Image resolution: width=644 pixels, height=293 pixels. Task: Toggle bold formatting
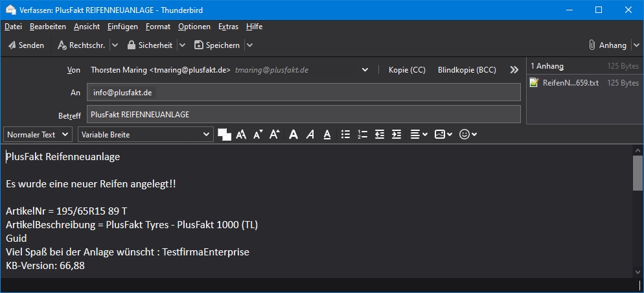[293, 134]
